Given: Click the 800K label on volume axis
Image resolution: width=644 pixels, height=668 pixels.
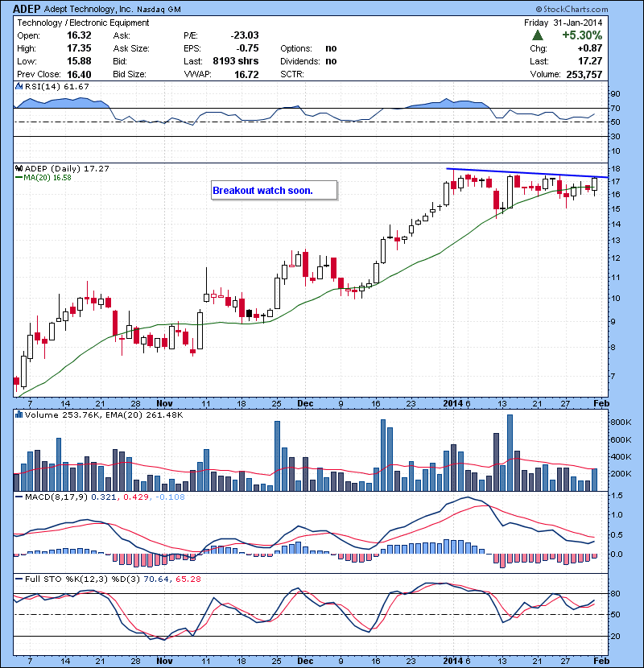Looking at the screenshot, I should [x=621, y=423].
